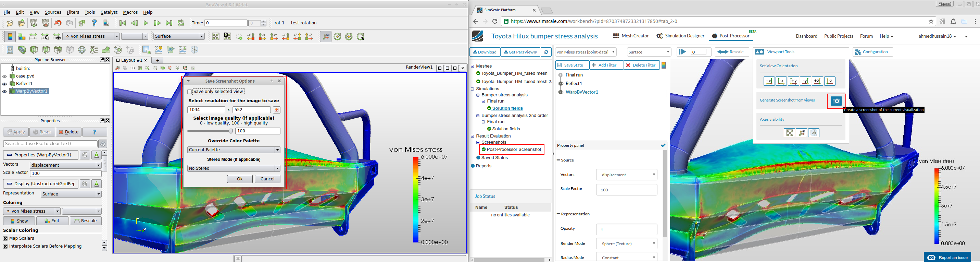Set SimScale view orientation to +x

(769, 81)
